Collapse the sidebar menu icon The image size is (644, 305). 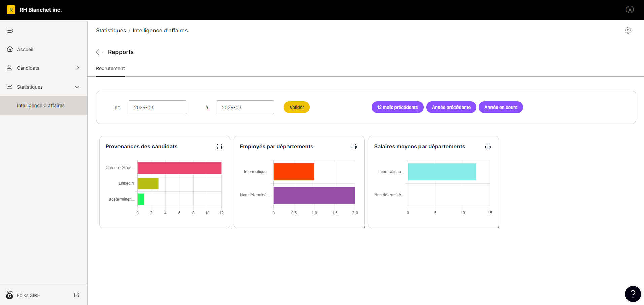(10, 31)
